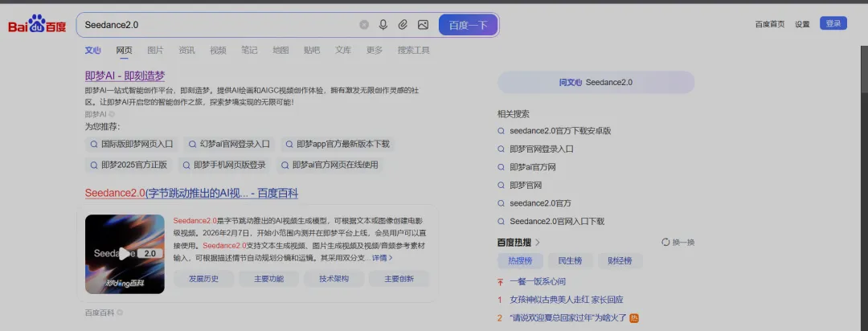Click the 百度一下 search button
The image size is (868, 331).
click(x=469, y=25)
